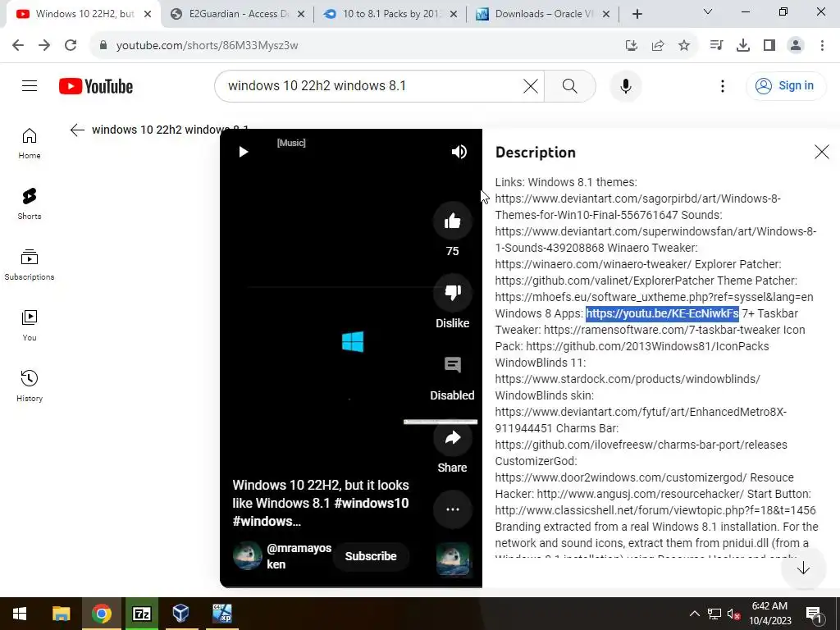Open the charms-bar-port releases link
The height and width of the screenshot is (630, 840).
[641, 445]
